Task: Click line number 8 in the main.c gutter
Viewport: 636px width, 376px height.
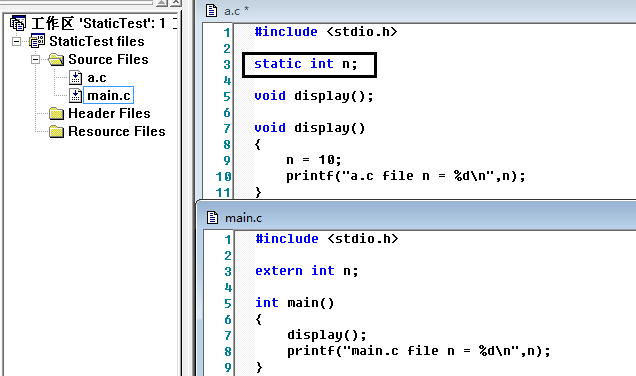Action: pyautogui.click(x=228, y=351)
